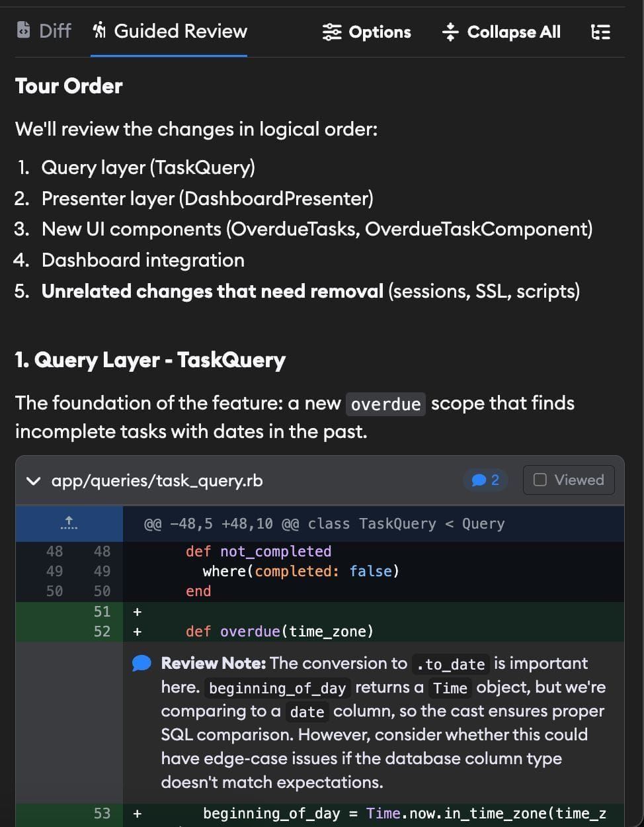Image resolution: width=644 pixels, height=827 pixels.
Task: Click the app/queries/task_query.rb file name
Action: (x=157, y=480)
